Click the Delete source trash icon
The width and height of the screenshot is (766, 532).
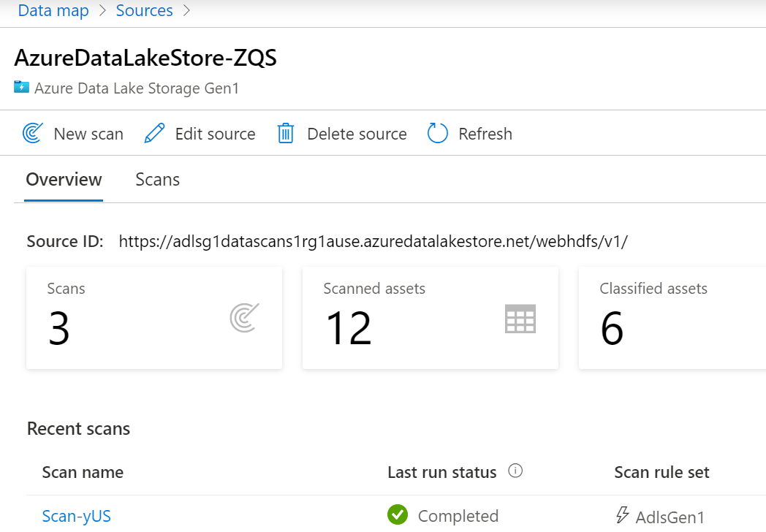(x=285, y=134)
